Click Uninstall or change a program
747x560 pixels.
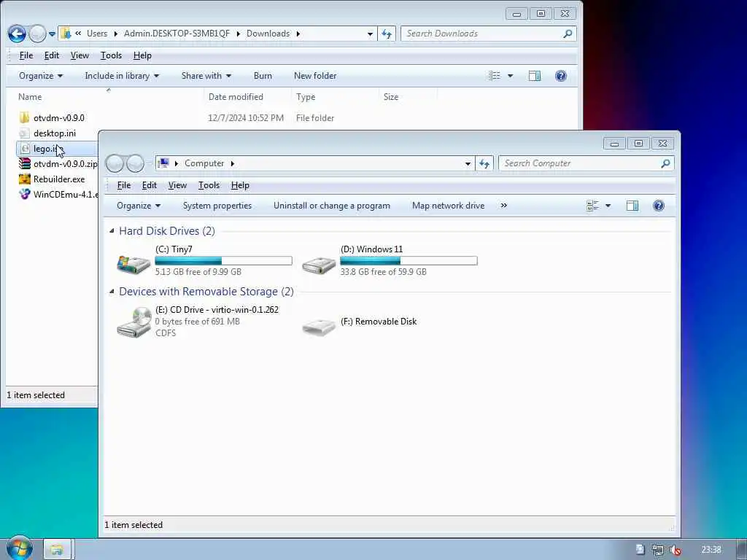coord(332,206)
